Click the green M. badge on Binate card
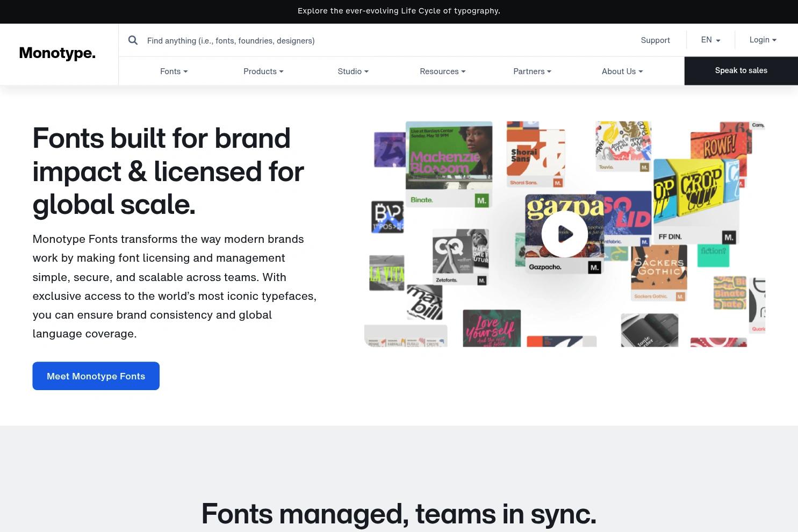Image resolution: width=798 pixels, height=532 pixels. click(481, 200)
